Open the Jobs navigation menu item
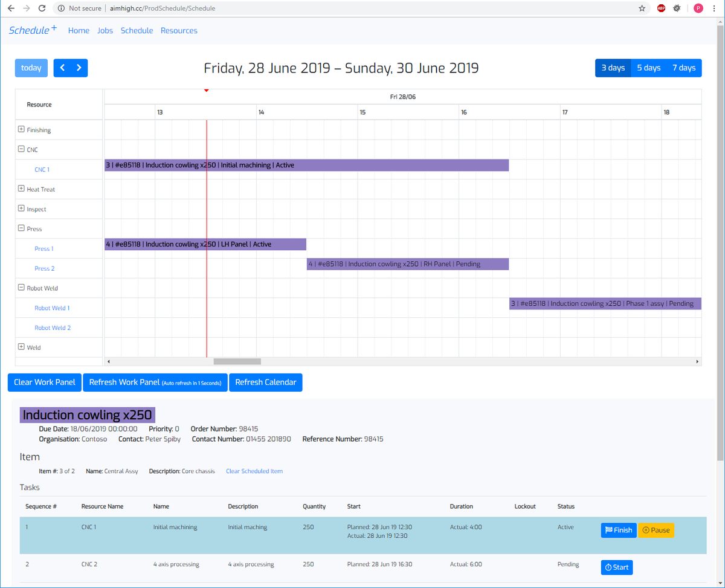 105,30
